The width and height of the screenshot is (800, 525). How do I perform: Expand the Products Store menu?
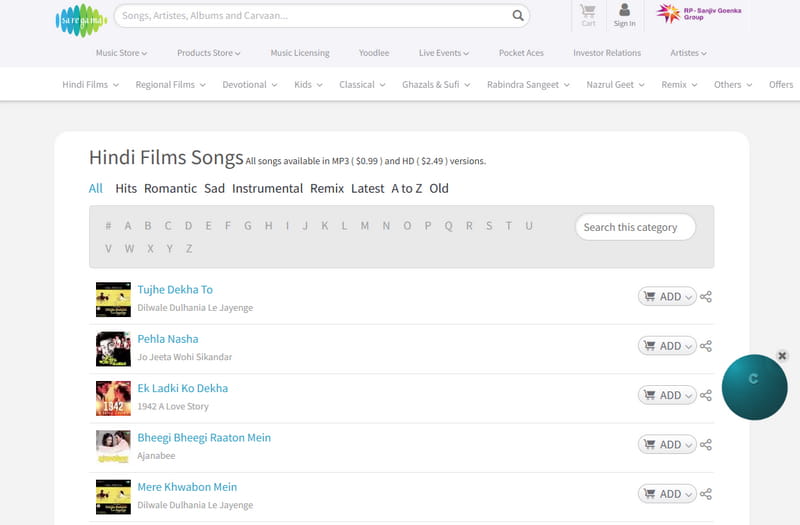209,53
